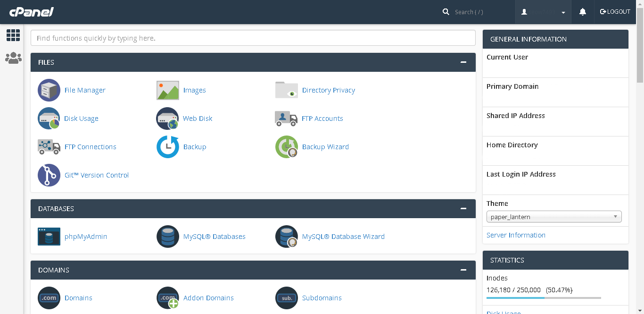Click the Inodes 126,180 / 250,000 text
Screen dimensions: 644x314
pyautogui.click(x=529, y=290)
